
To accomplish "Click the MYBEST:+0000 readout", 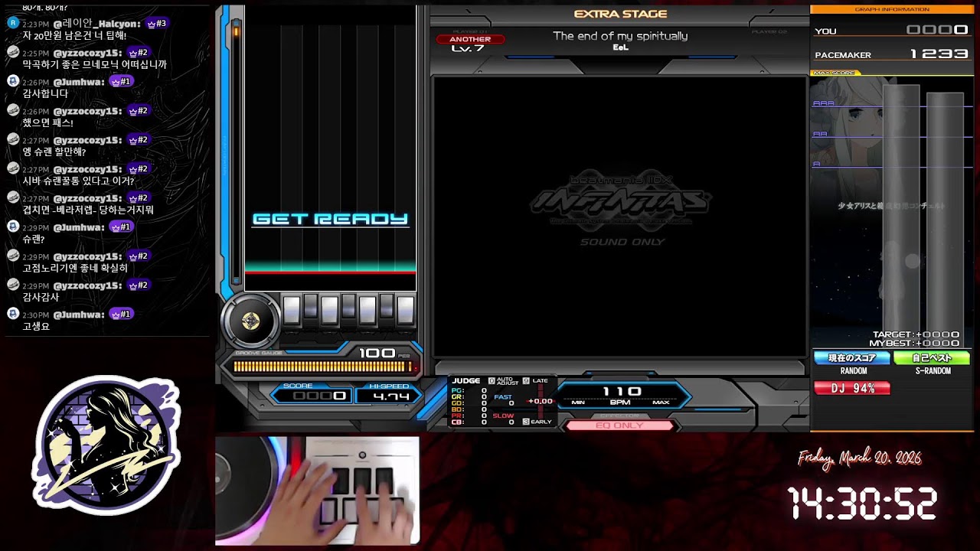I will point(916,343).
